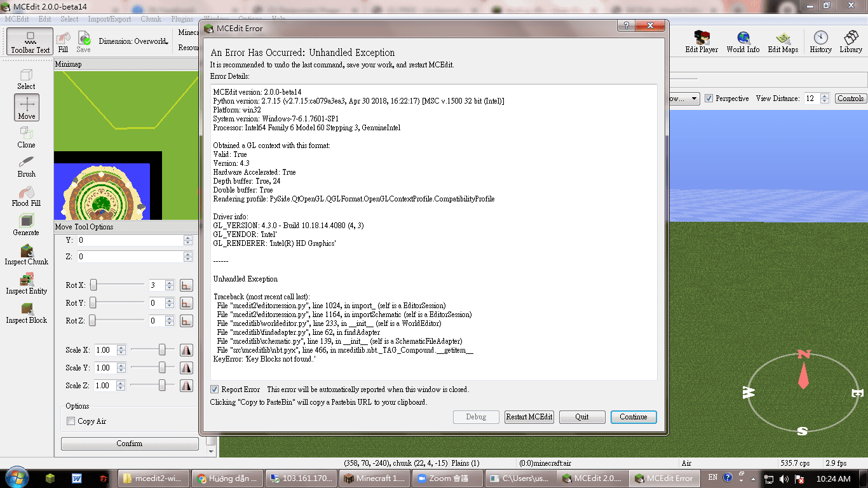Click the Scale X slider handle

click(163, 350)
